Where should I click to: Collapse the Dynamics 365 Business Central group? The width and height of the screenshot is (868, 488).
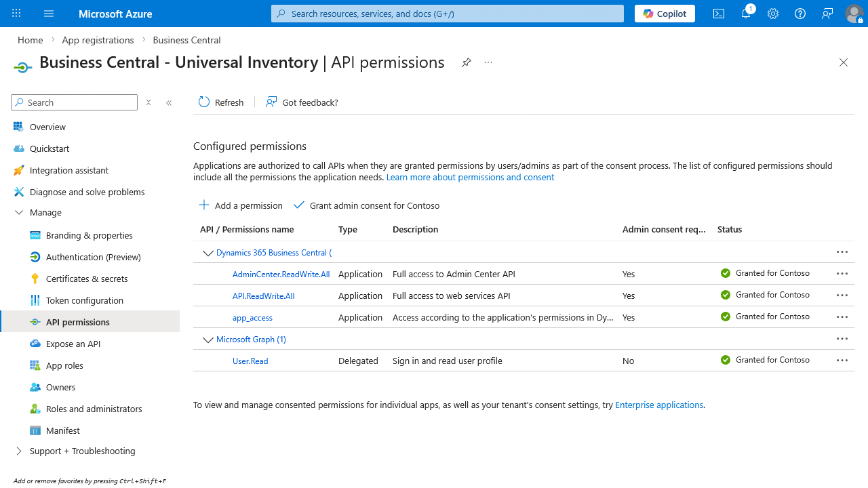tap(208, 253)
